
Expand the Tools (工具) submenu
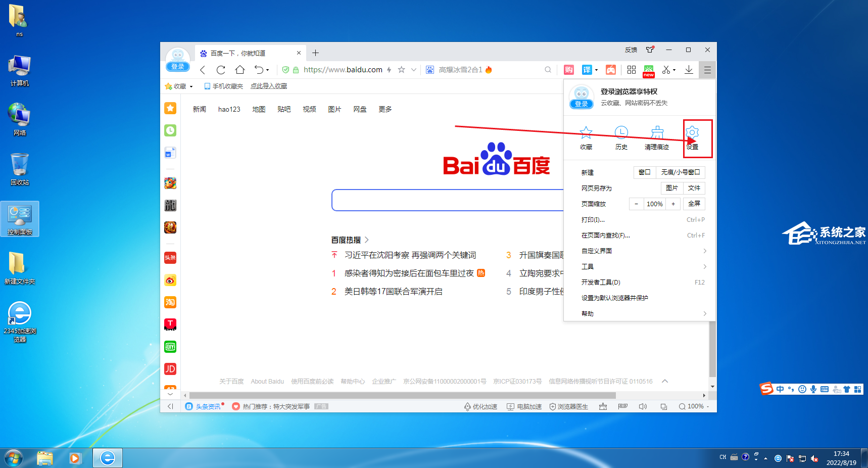[644, 266]
